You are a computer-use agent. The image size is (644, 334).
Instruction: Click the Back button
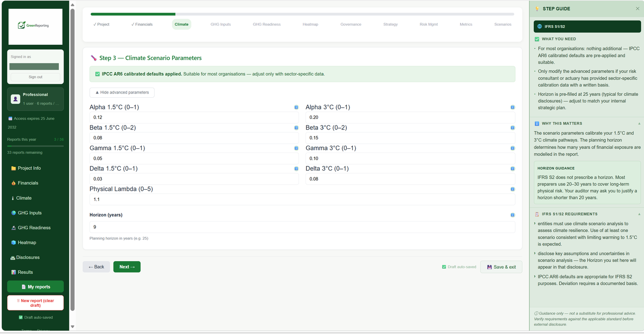point(96,267)
